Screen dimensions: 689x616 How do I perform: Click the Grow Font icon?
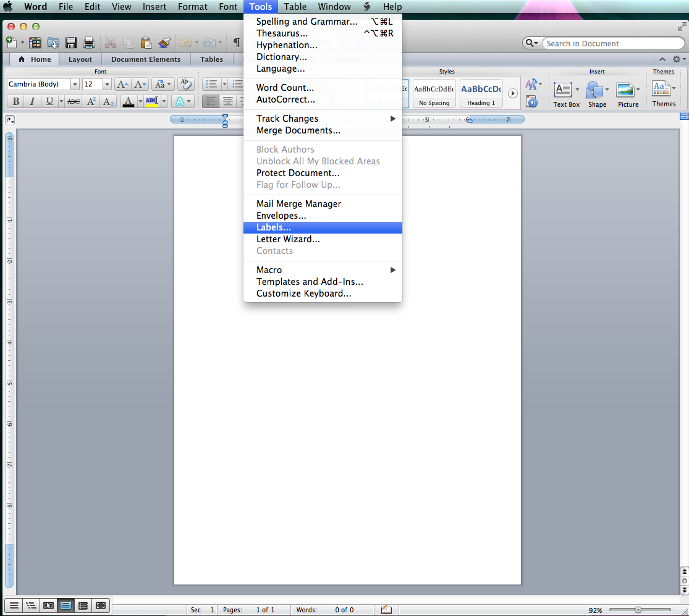point(122,84)
